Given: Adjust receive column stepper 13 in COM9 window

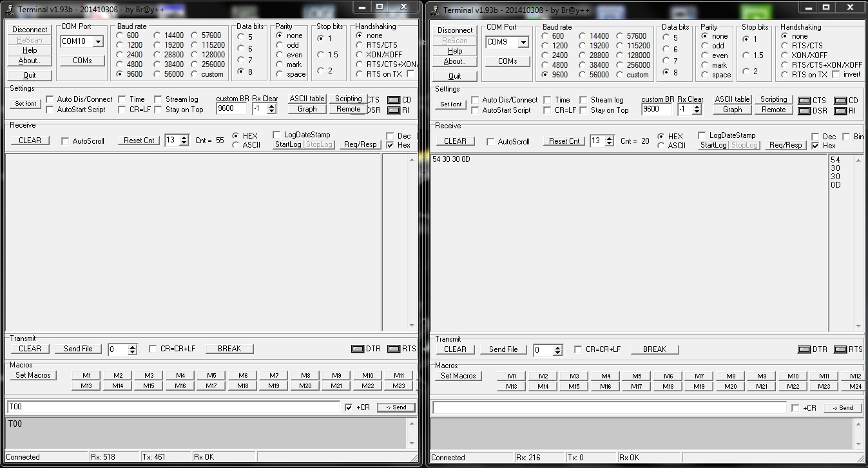Looking at the screenshot, I should point(609,141).
